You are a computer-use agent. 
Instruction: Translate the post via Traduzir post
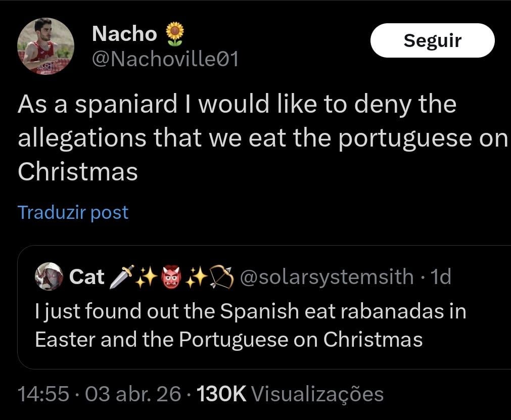coord(73,212)
